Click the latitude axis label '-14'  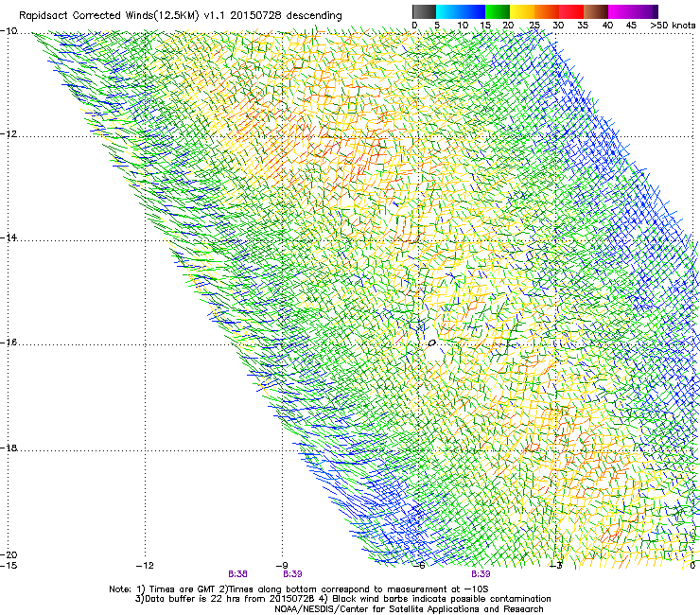[9, 237]
